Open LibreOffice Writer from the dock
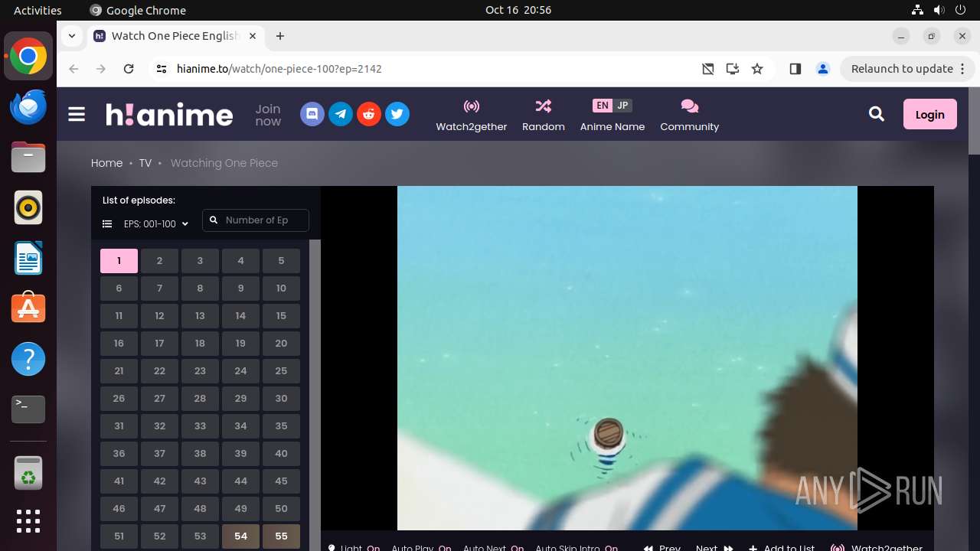The image size is (980, 551). 28,258
